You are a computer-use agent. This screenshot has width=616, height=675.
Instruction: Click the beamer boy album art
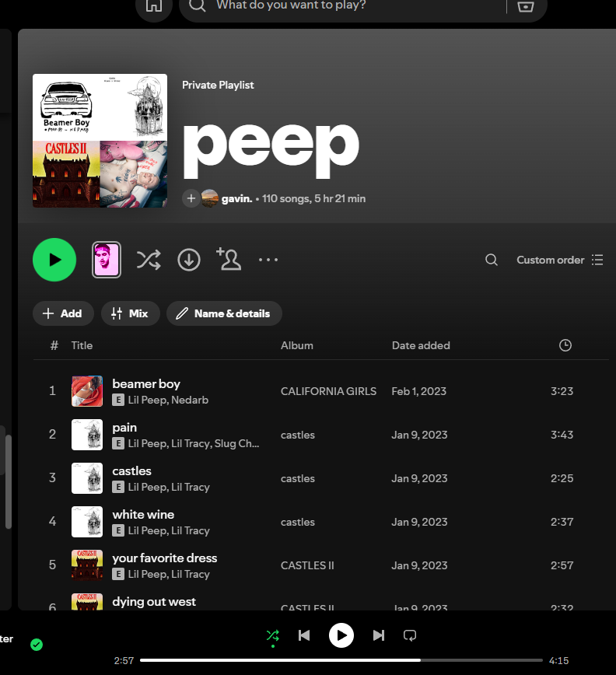87,391
